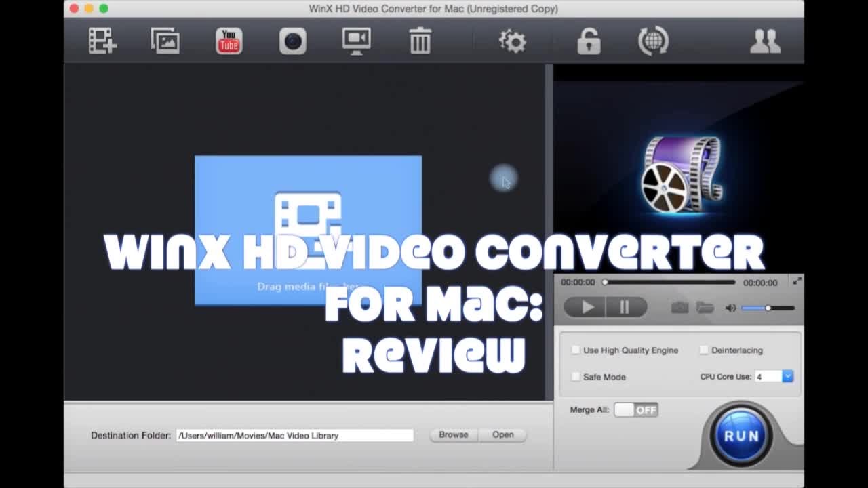This screenshot has width=868, height=488.
Task: Click the Add Video toolbar icon
Action: tap(102, 41)
